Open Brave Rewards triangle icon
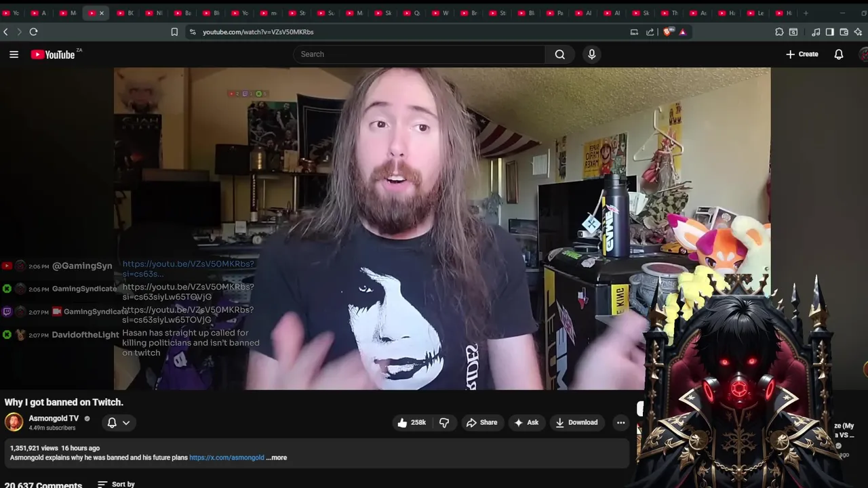 (682, 32)
